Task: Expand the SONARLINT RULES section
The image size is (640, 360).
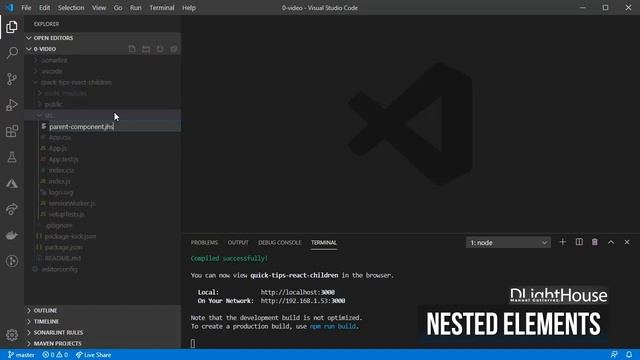Action: 102,333
